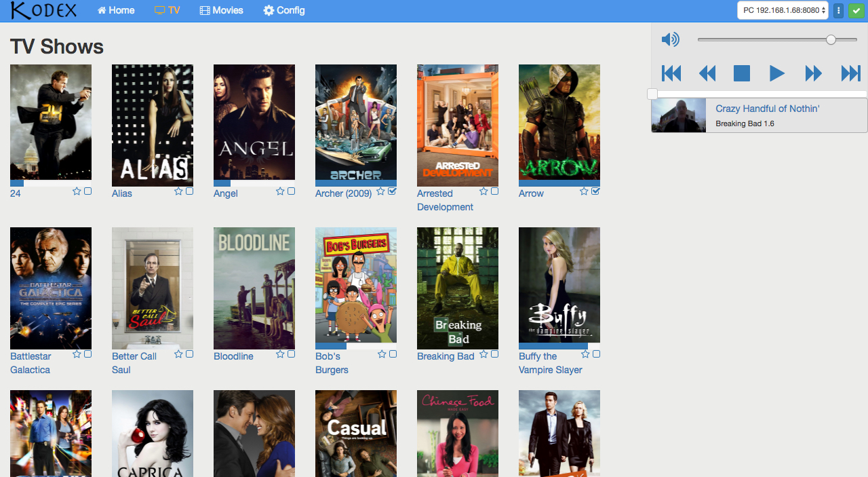Open the Casual show poster
Image resolution: width=868 pixels, height=477 pixels.
click(x=356, y=434)
